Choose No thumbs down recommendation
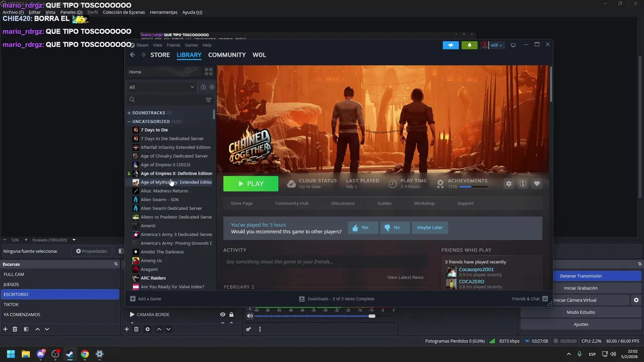644x362 pixels. [395, 228]
